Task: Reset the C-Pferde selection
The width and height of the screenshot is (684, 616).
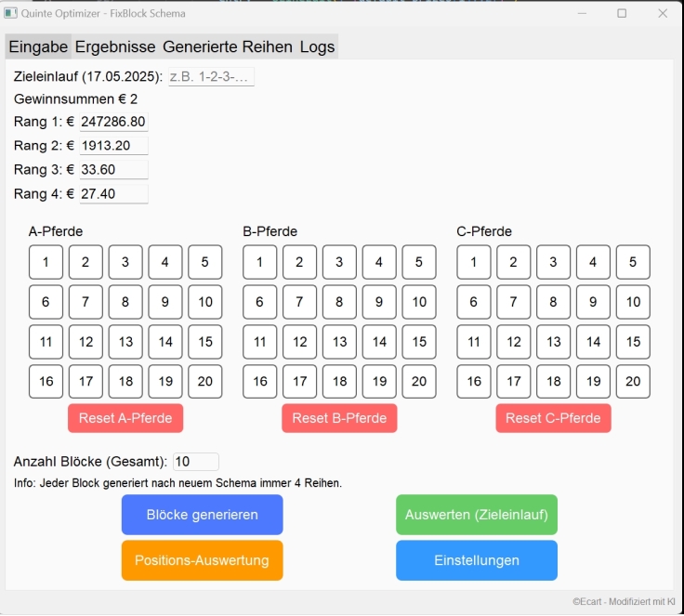Action: 553,418
